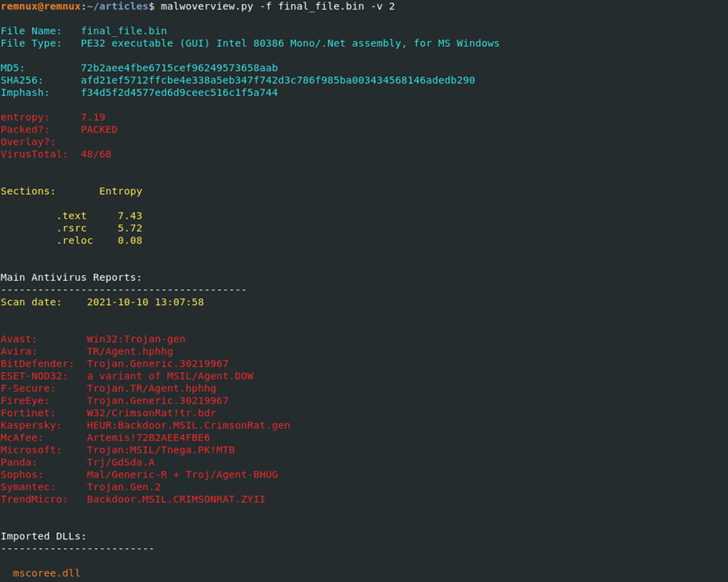Click the Microsoft Trojan:MSIL/Tnega.PK!MTB detection

coord(161,450)
